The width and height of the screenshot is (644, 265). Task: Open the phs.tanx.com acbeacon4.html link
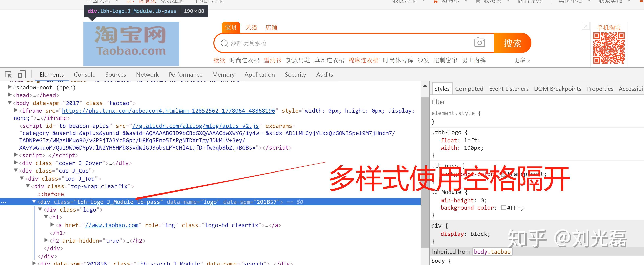click(169, 111)
